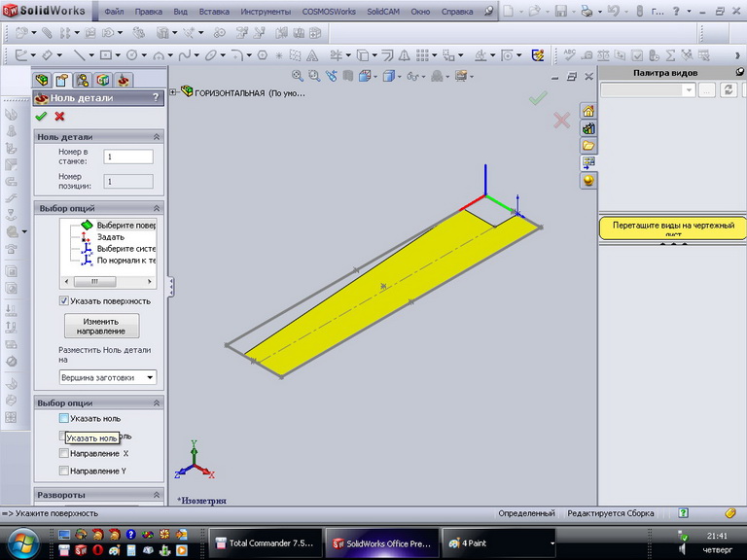
Task: Switch to Total Commander taskbar button
Action: click(266, 542)
